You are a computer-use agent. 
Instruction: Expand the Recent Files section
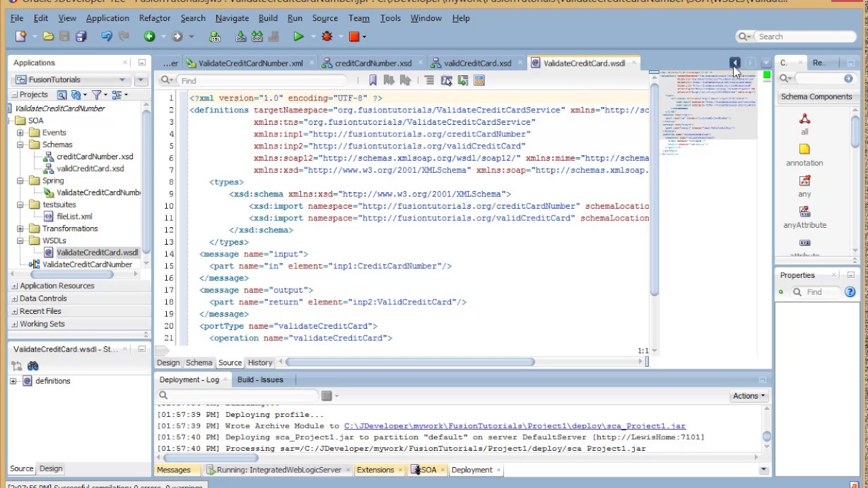coord(14,311)
